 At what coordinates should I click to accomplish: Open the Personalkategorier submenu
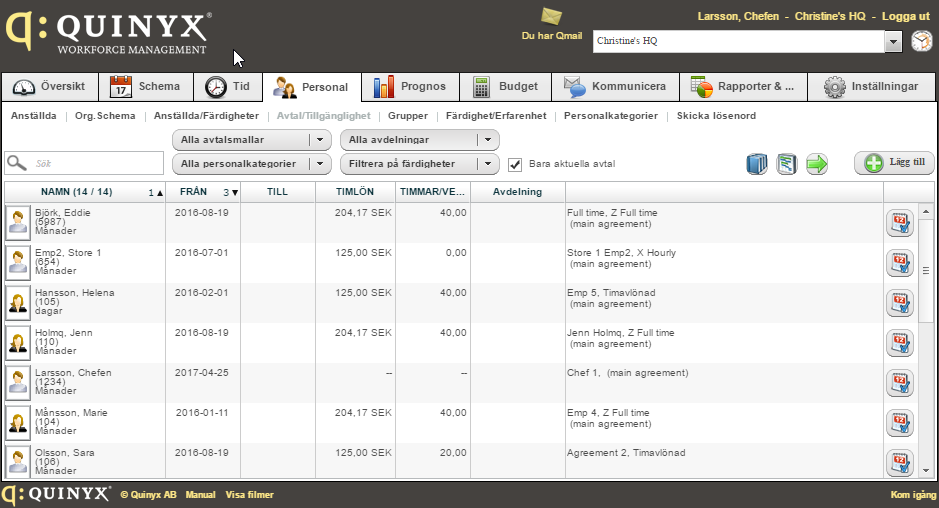tap(611, 116)
